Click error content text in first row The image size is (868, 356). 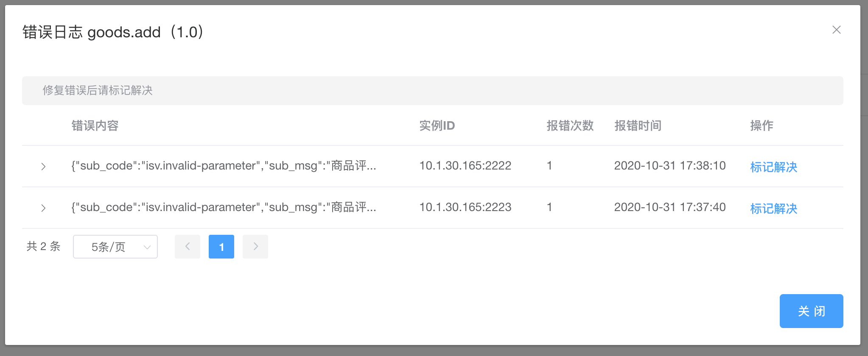click(x=224, y=166)
